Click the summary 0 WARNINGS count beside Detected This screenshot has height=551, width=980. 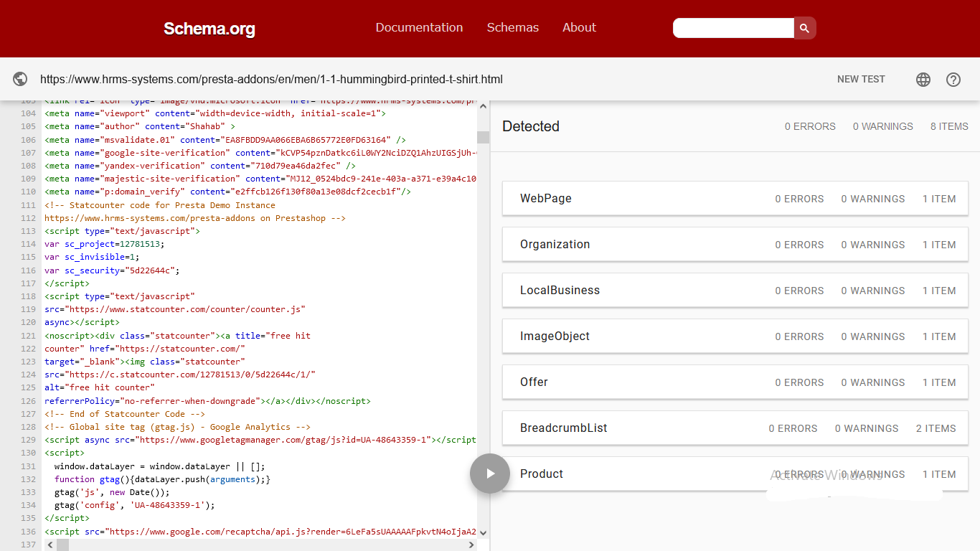(x=883, y=126)
